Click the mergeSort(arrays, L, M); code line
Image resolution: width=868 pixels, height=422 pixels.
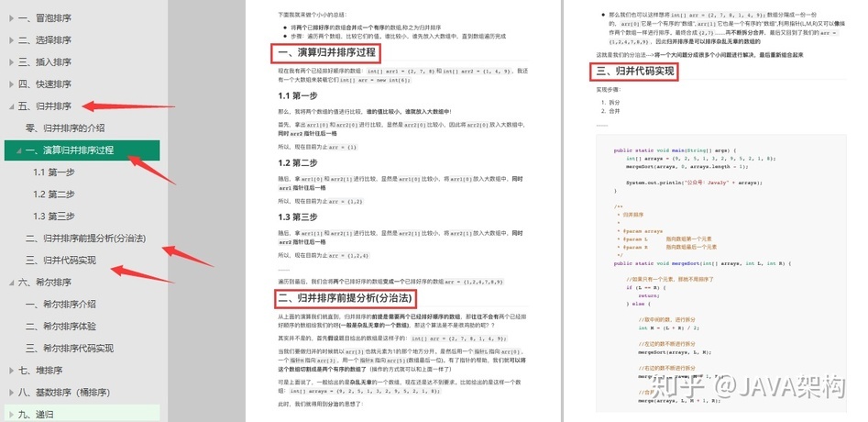[675, 352]
